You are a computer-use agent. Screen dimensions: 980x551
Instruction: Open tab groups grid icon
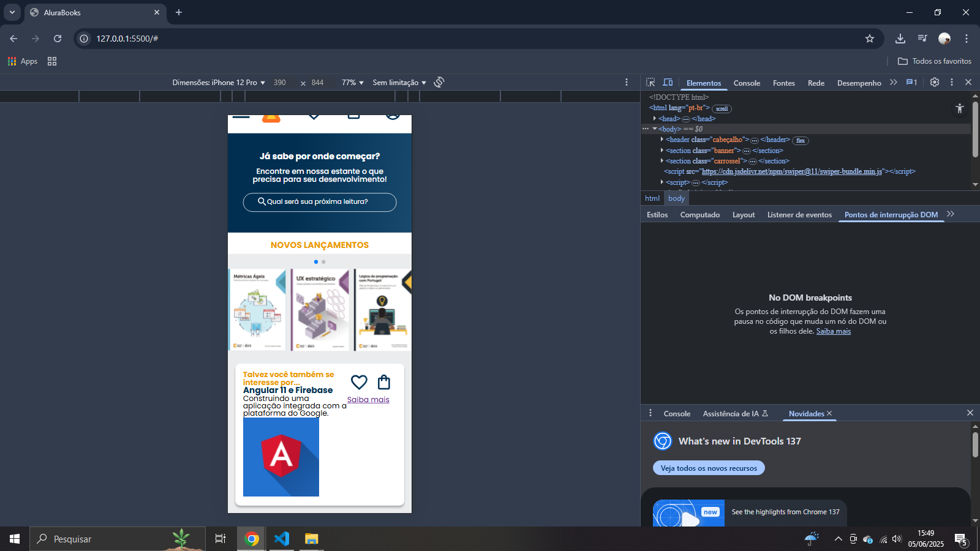tap(52, 61)
